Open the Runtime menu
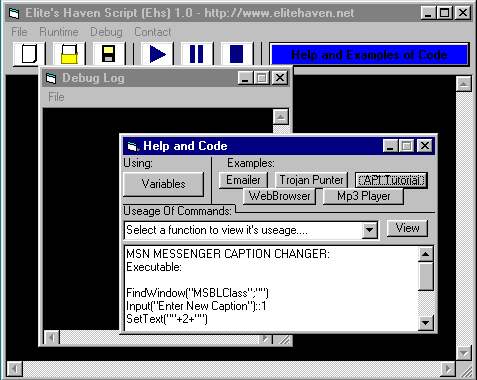Image resolution: width=477 pixels, height=380 pixels. (59, 32)
